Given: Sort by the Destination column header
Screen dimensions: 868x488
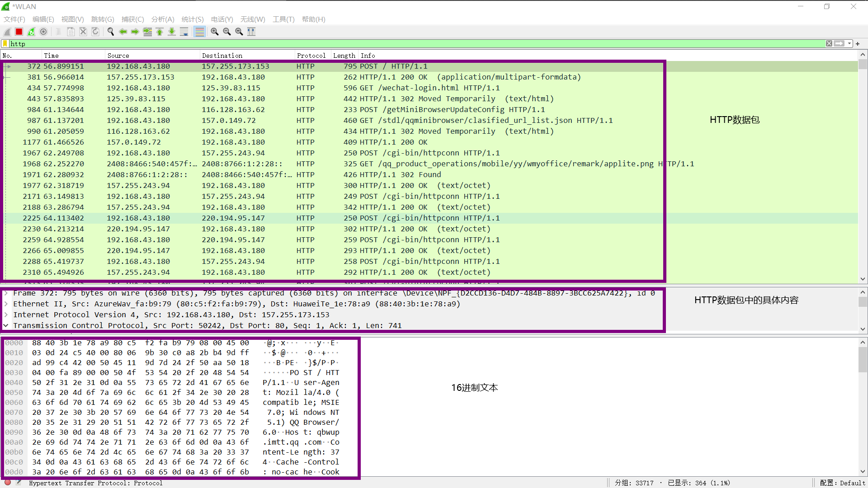Looking at the screenshot, I should click(x=247, y=56).
